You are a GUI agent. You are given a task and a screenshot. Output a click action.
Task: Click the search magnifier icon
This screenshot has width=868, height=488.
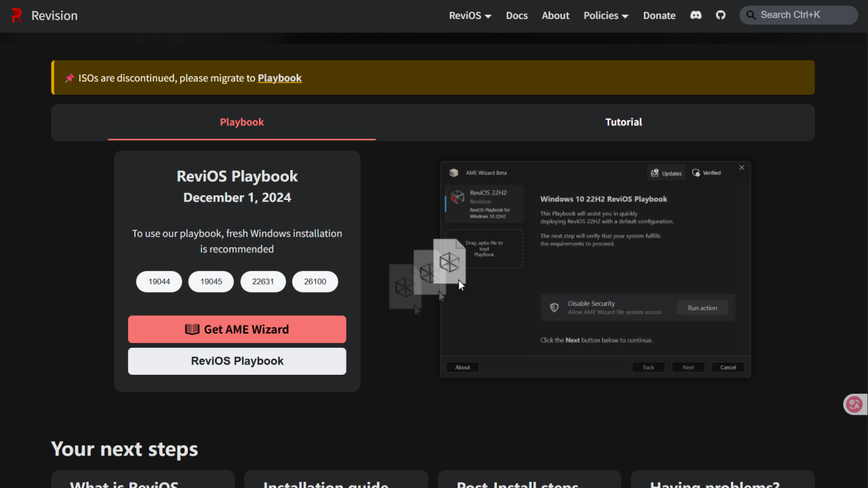[751, 15]
